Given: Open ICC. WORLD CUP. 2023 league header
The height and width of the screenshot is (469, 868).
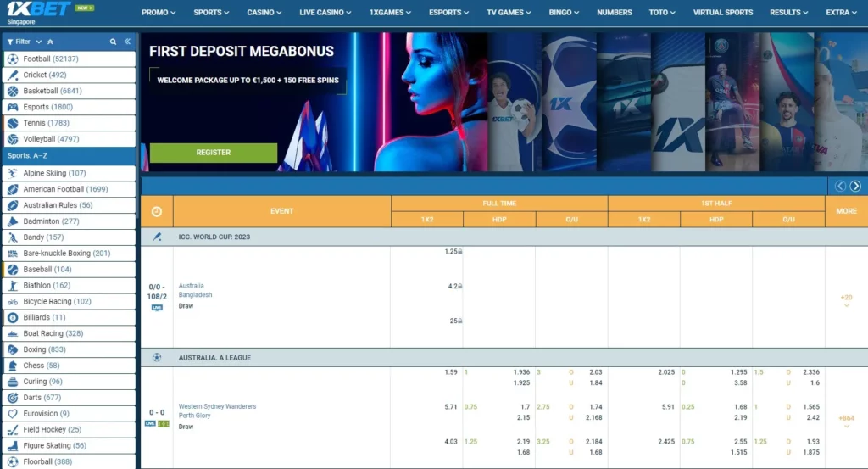Looking at the screenshot, I should (214, 237).
